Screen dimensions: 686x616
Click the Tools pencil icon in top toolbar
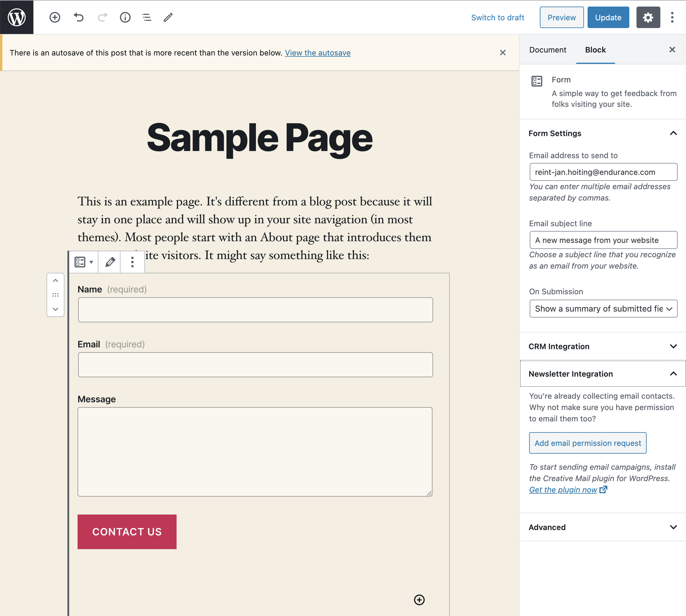168,17
